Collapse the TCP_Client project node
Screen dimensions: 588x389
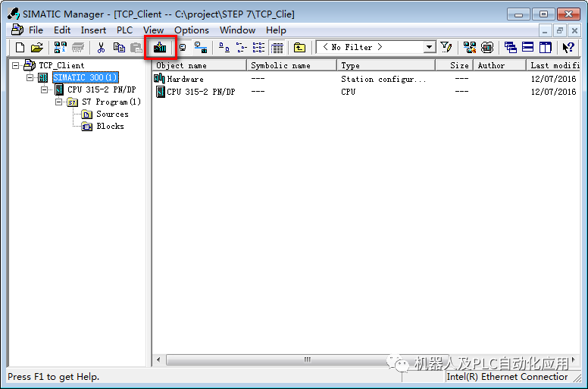pyautogui.click(x=15, y=65)
